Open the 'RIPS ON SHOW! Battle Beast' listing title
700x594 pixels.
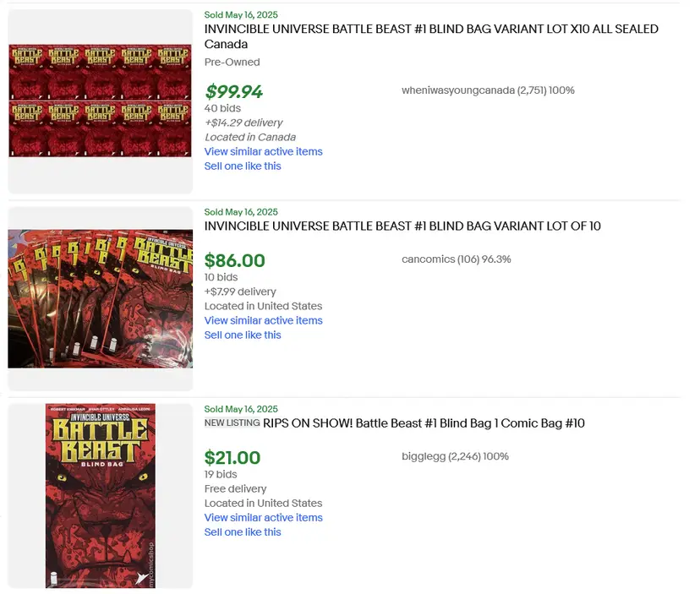pyautogui.click(x=424, y=422)
